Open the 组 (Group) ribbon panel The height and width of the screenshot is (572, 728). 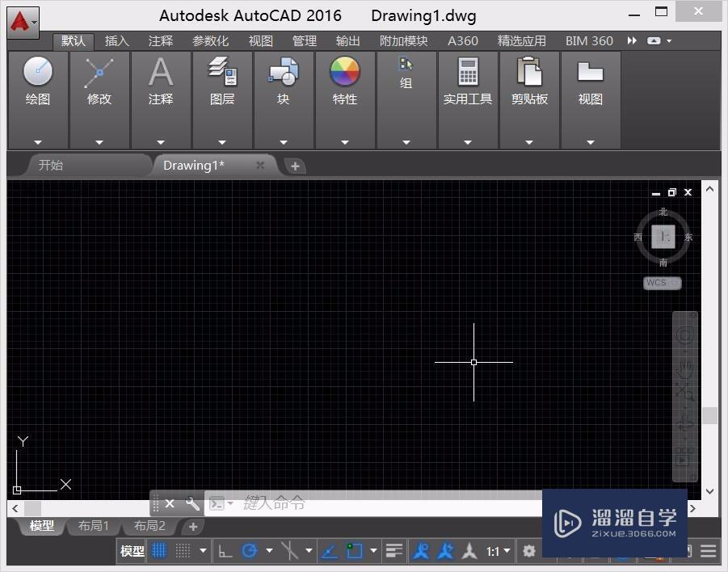[406, 100]
